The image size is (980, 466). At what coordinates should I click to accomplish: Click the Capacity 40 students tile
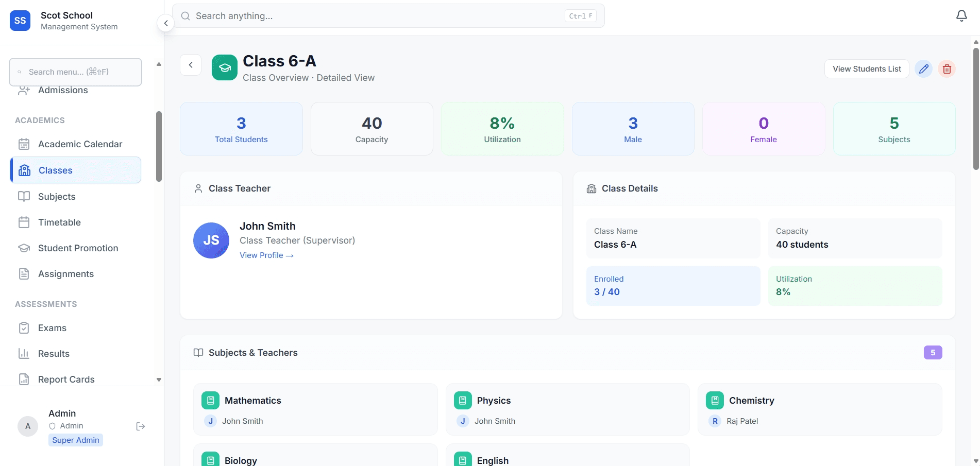(x=855, y=238)
